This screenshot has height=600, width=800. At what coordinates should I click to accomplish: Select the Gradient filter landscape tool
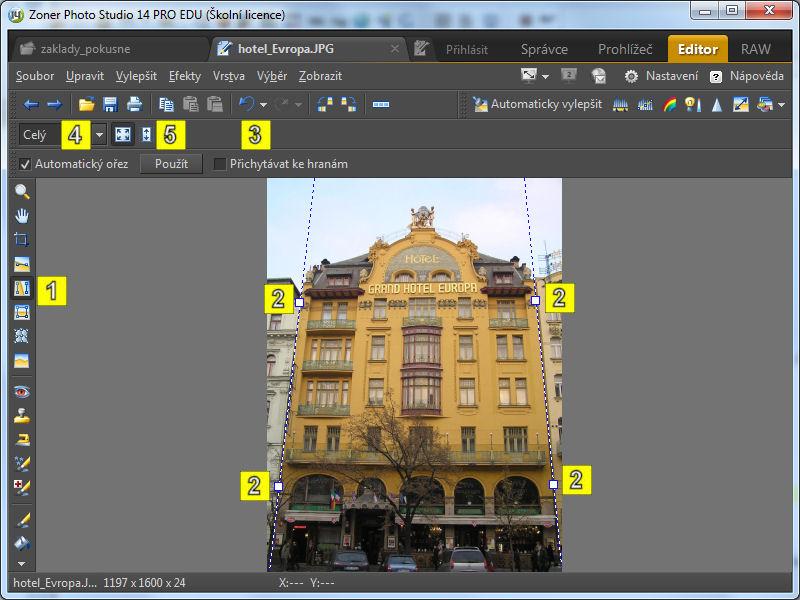click(22, 361)
